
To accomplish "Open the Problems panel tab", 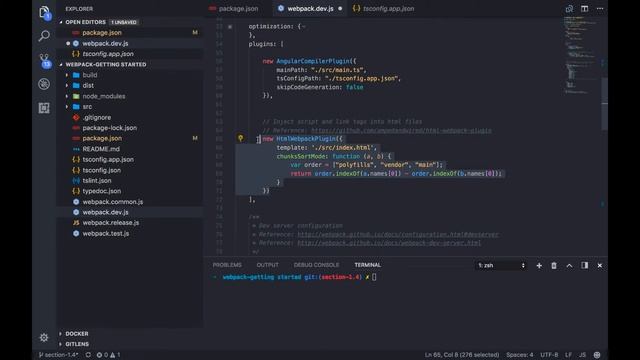I will pos(227,265).
